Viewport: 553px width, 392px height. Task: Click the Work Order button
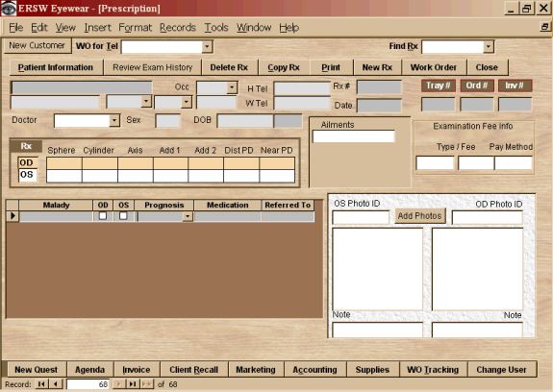click(x=434, y=67)
